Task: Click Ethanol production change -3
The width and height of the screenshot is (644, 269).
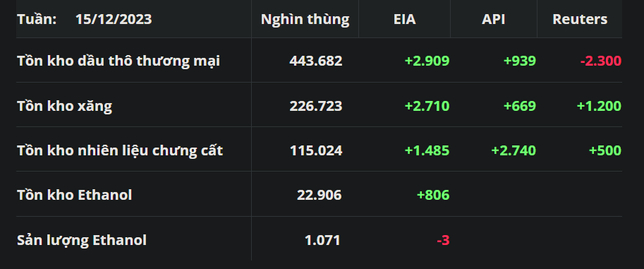Action: pos(443,240)
